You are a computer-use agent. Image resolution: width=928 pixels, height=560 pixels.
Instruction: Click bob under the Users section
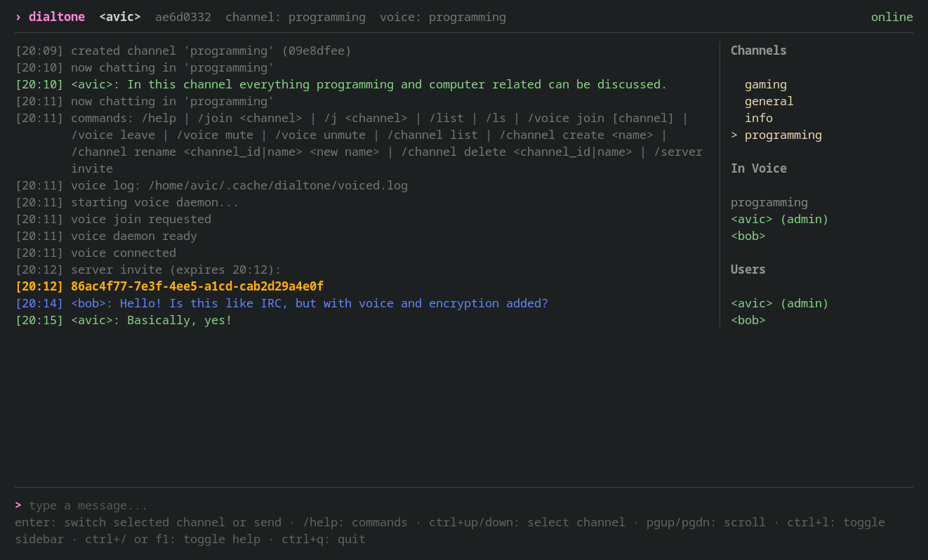[748, 320]
